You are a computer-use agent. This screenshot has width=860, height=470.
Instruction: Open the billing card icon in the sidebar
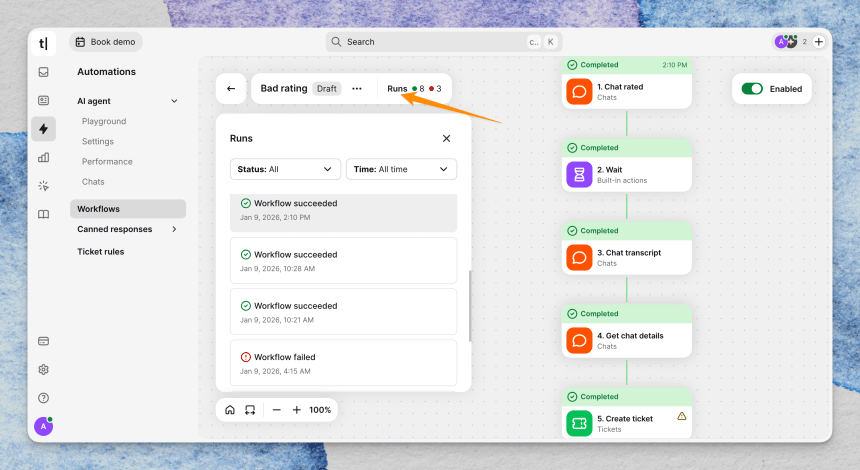pyautogui.click(x=43, y=341)
